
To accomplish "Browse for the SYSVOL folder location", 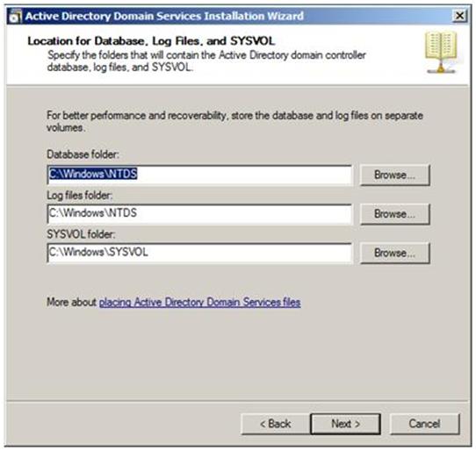I will point(395,253).
